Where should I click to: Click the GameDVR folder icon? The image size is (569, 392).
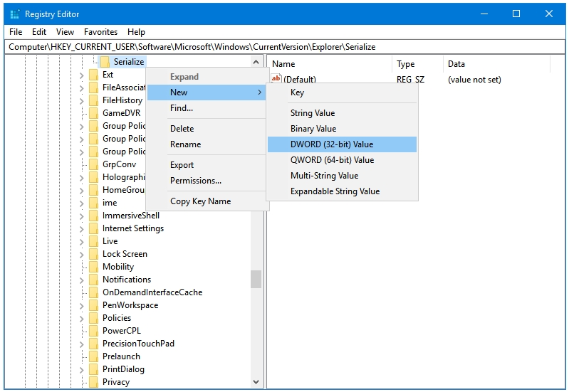[x=93, y=113]
